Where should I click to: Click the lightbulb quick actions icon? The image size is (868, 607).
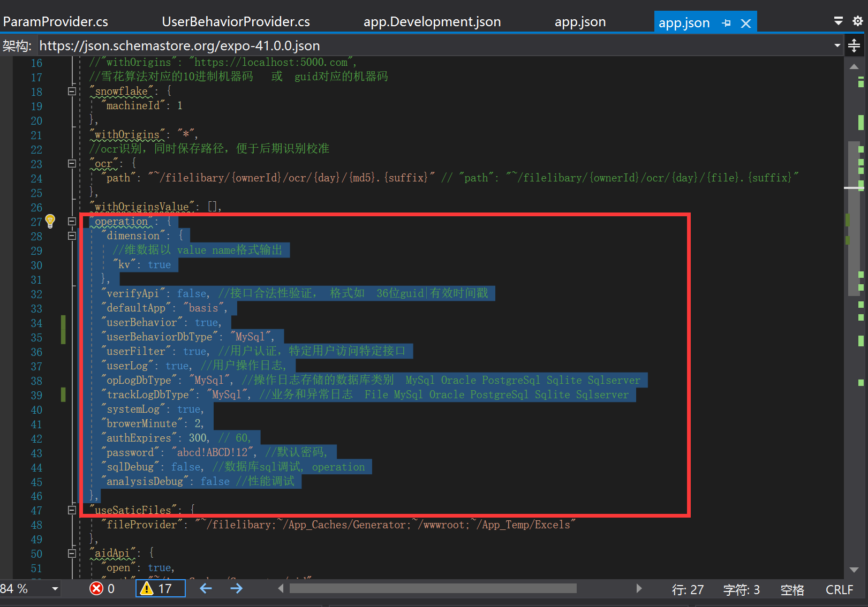(x=50, y=221)
